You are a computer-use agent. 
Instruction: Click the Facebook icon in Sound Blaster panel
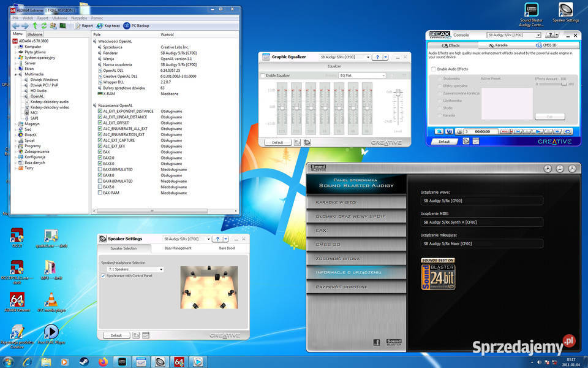coord(377,342)
